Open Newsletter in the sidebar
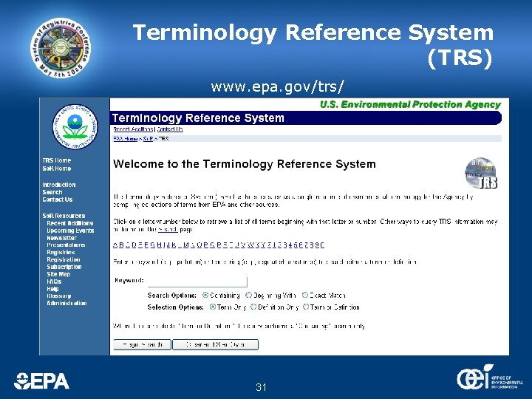The width and height of the screenshot is (532, 399). click(x=62, y=238)
